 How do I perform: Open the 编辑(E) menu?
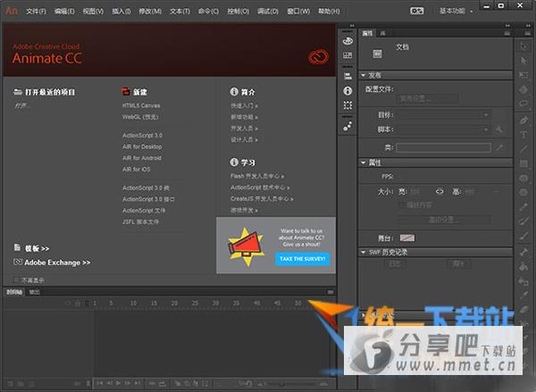[64, 12]
